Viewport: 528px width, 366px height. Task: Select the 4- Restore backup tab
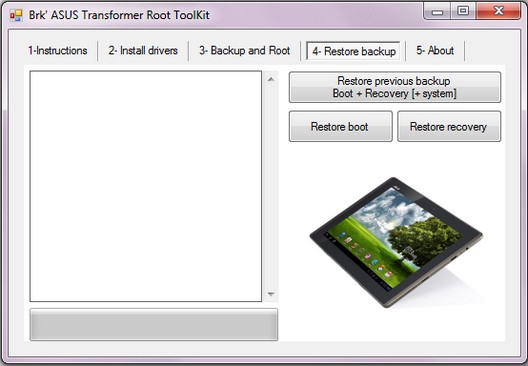(354, 51)
